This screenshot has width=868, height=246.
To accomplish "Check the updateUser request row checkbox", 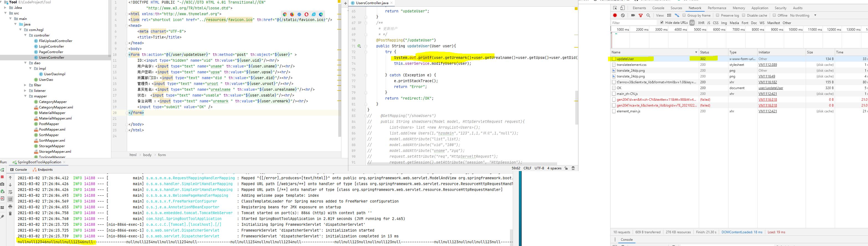I will (x=614, y=59).
